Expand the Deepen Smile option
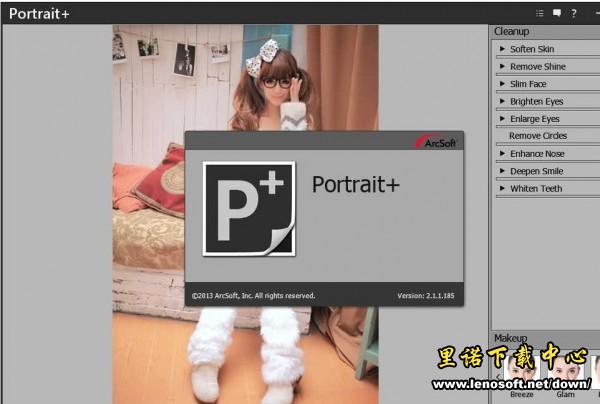 pos(502,171)
